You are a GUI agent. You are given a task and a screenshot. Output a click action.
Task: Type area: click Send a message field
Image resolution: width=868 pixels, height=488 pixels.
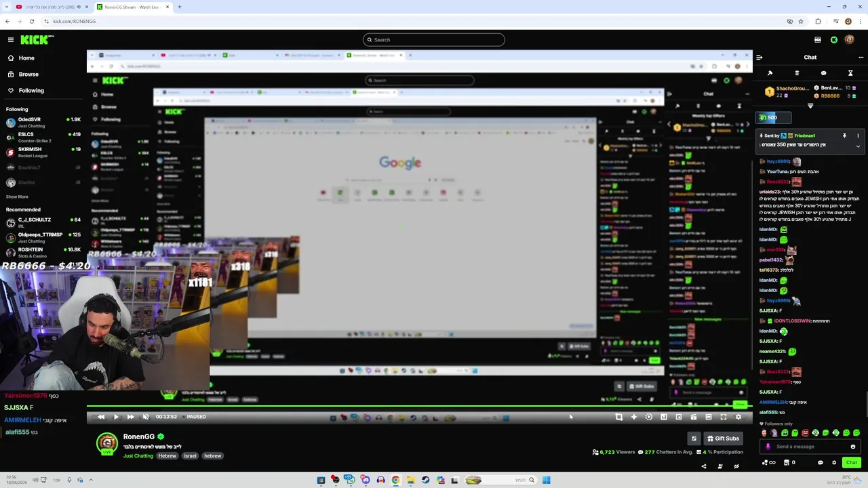coord(810,447)
